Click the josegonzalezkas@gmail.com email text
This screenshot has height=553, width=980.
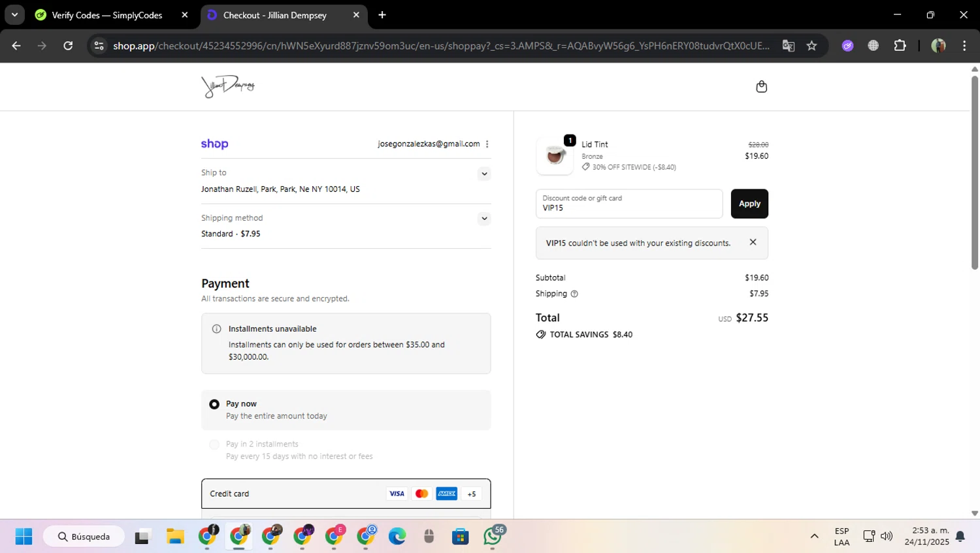tap(429, 144)
